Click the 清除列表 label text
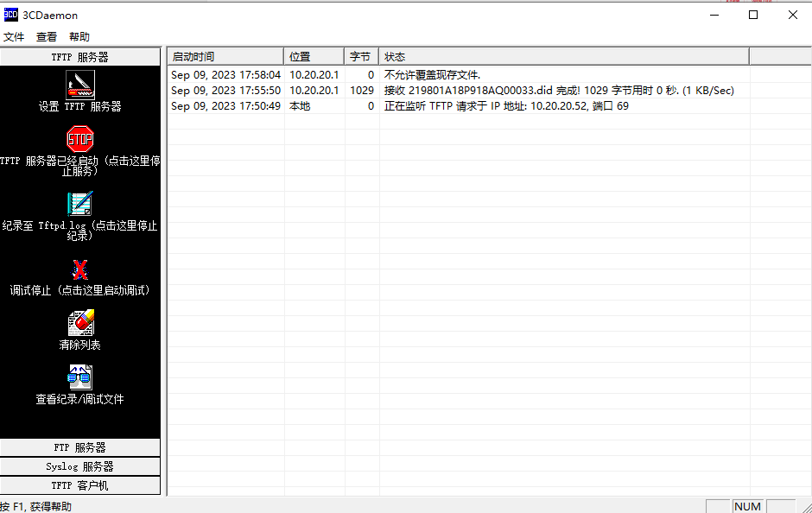Screen dimensions: 812x513 [x=80, y=345]
